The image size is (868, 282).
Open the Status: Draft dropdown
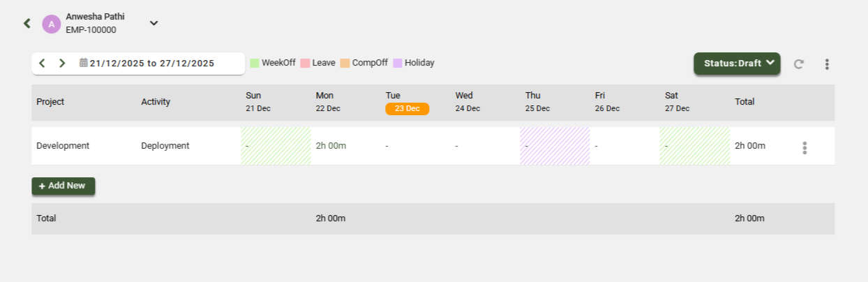click(x=737, y=64)
